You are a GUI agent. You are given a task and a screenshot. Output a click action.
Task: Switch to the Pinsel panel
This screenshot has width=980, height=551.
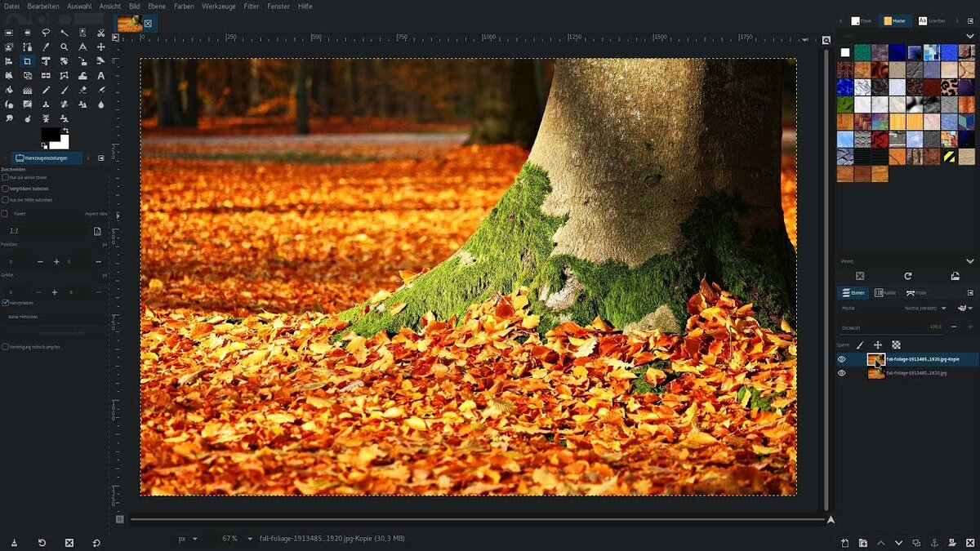coord(859,20)
